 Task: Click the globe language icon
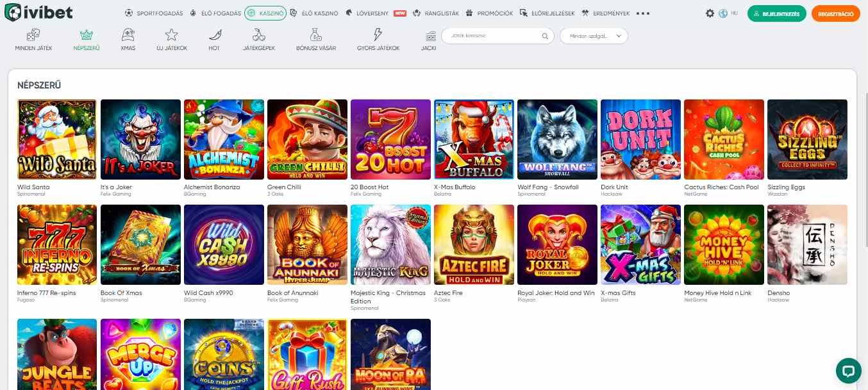pos(724,13)
